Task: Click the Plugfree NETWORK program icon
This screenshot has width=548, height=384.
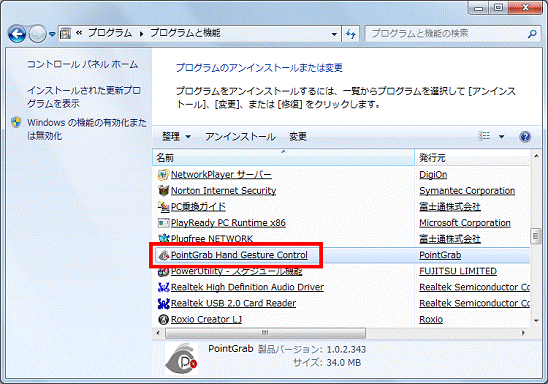Action: [x=163, y=239]
